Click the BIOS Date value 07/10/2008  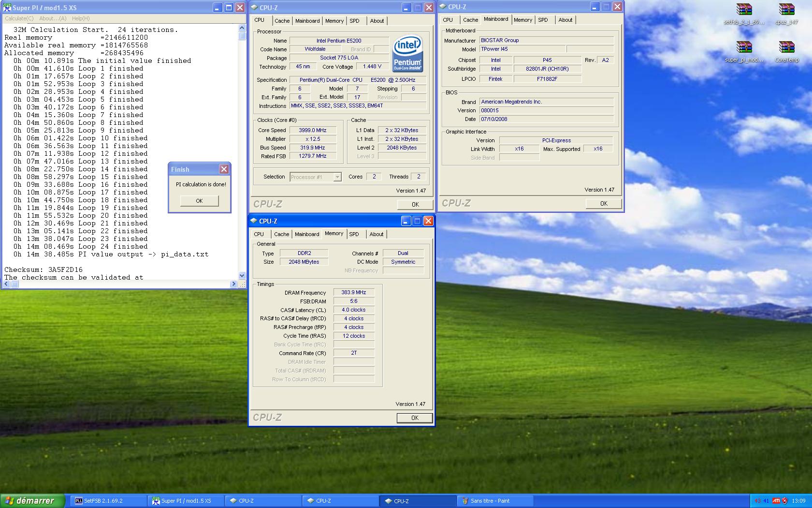coord(547,119)
